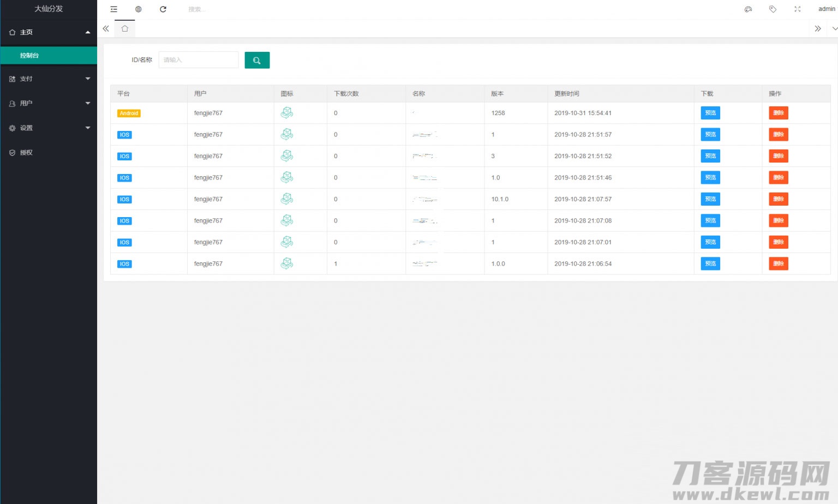Screen dimensions: 838x504
Task: Click app icon in the Android row
Action: (x=286, y=113)
